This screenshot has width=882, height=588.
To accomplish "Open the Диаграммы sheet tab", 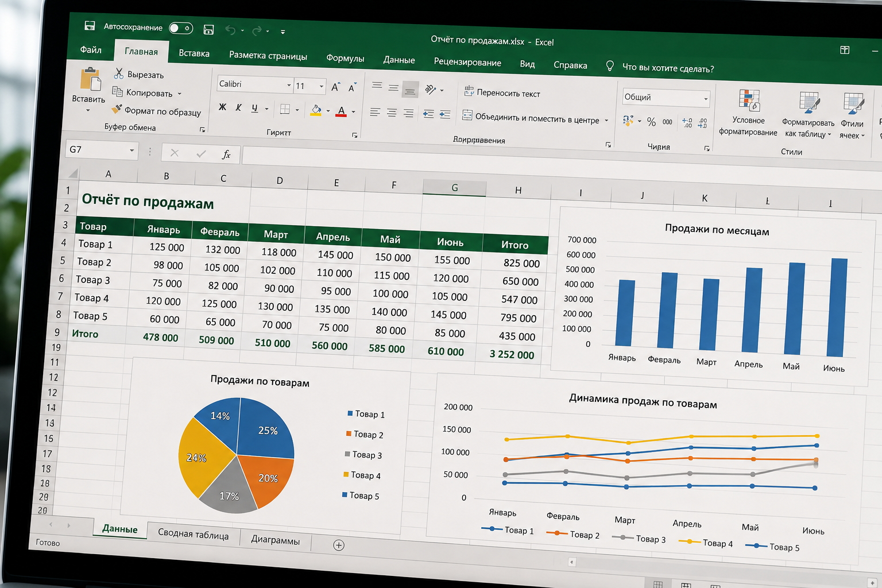I will click(x=275, y=540).
